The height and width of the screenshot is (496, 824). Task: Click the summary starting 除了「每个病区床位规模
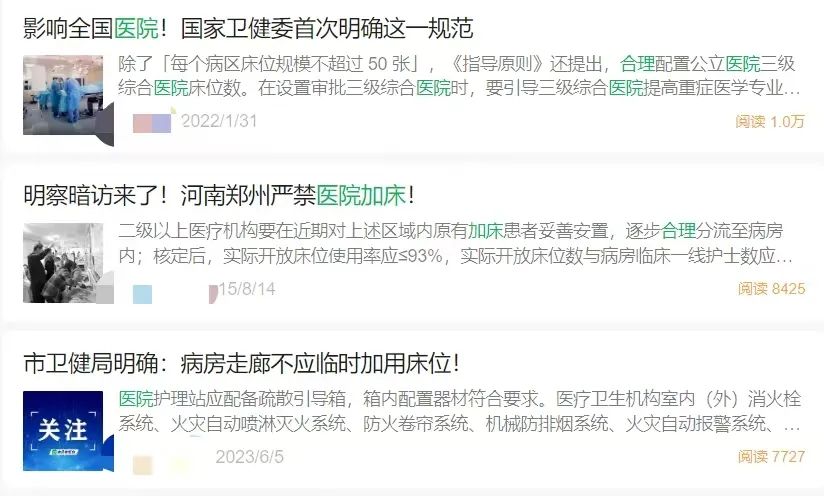(459, 76)
